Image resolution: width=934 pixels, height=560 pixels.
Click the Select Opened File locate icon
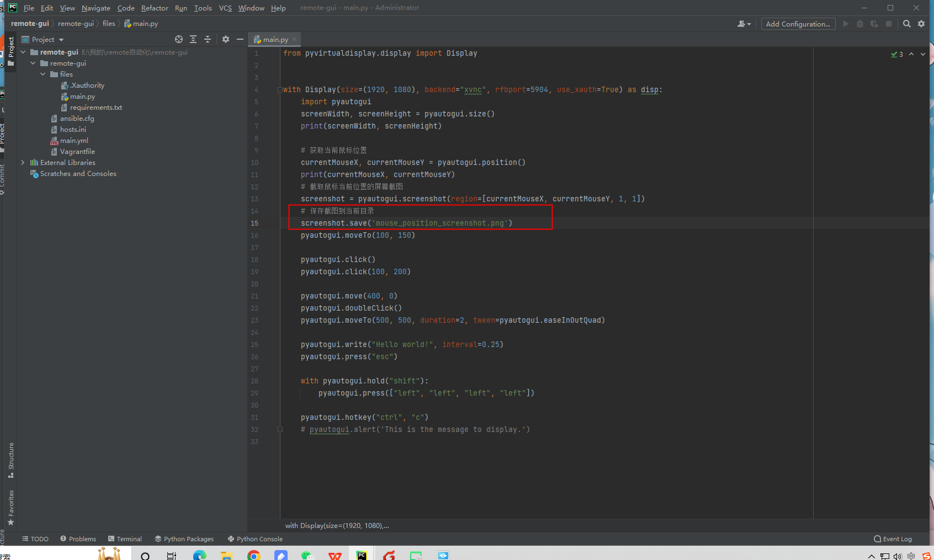coord(179,39)
